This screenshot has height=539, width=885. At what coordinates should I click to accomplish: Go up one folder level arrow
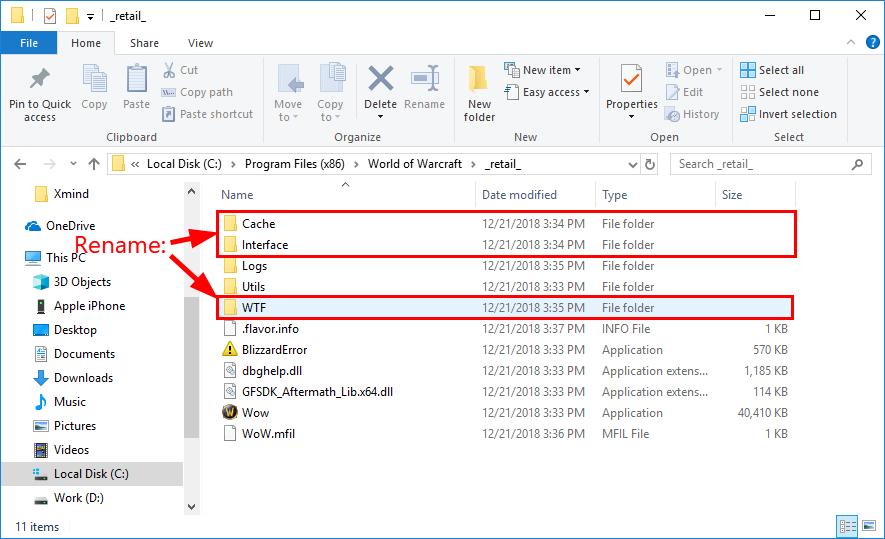click(x=94, y=164)
